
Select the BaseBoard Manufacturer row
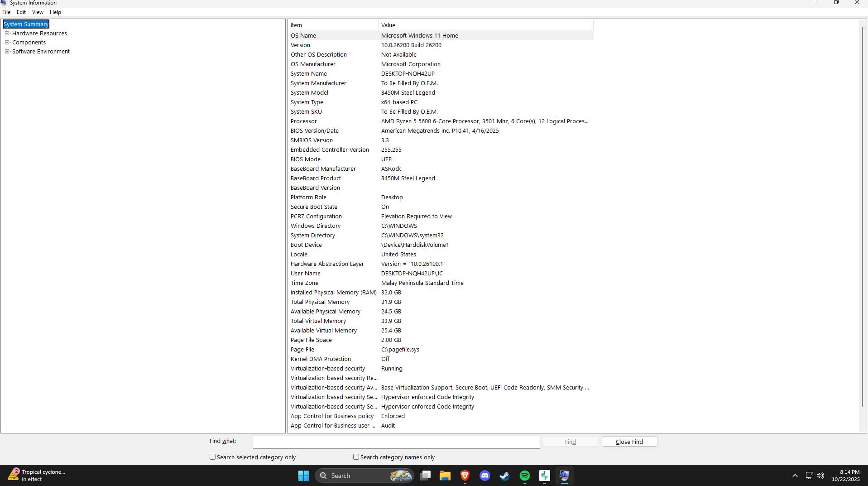tap(441, 169)
